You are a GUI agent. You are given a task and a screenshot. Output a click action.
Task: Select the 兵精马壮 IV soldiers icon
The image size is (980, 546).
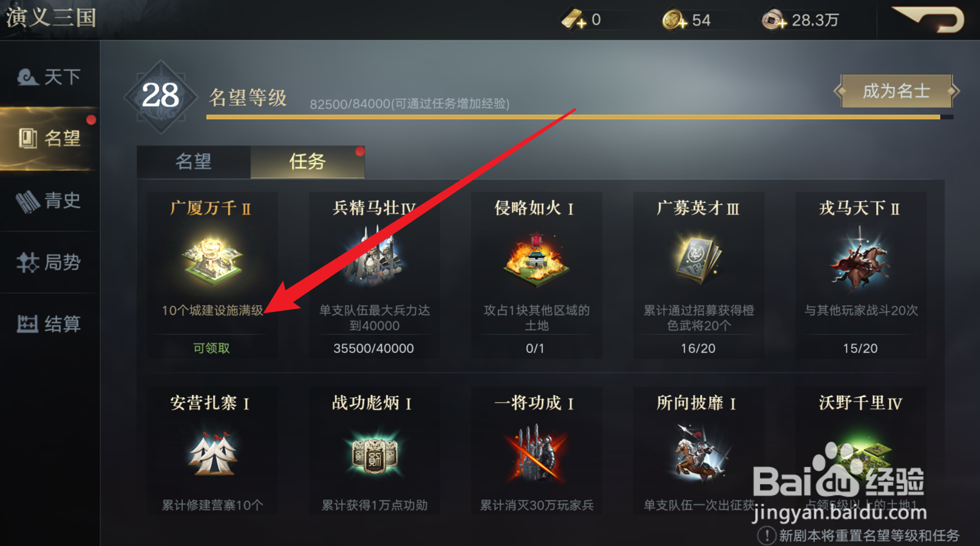pyautogui.click(x=374, y=258)
